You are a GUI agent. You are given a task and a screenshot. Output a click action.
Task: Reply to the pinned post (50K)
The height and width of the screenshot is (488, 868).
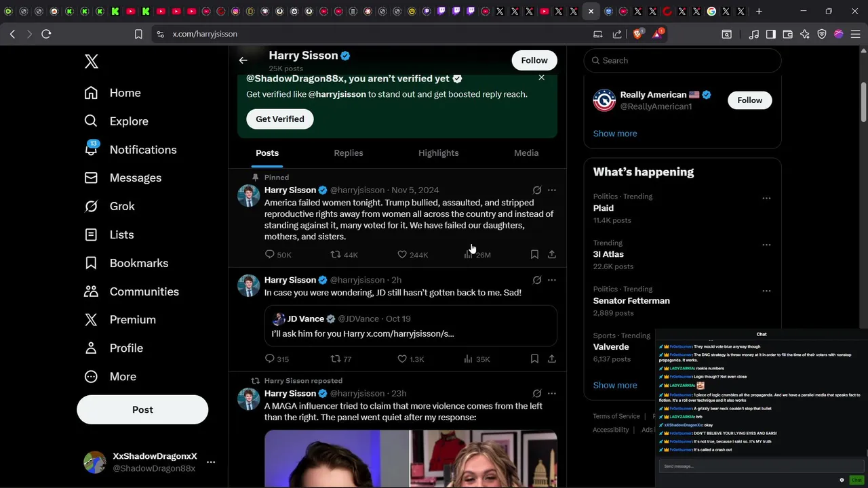coord(278,254)
